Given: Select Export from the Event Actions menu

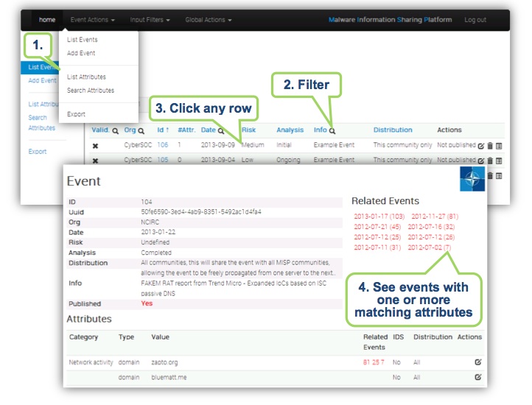Looking at the screenshot, I should (x=76, y=114).
